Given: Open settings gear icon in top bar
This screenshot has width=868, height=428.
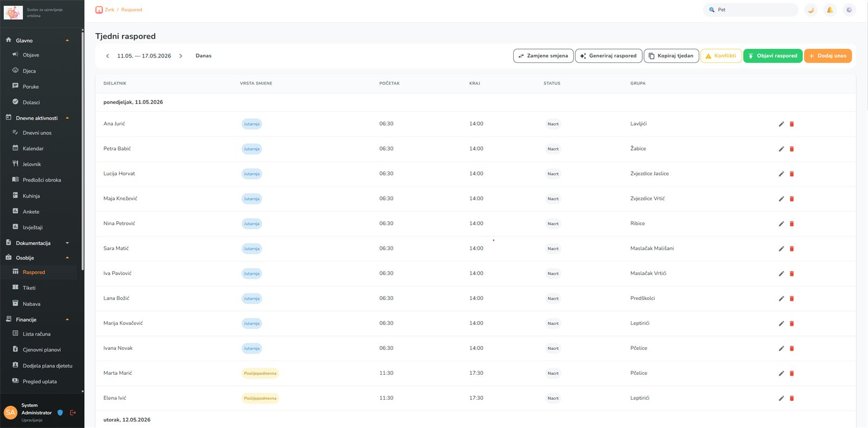Looking at the screenshot, I should click(849, 10).
